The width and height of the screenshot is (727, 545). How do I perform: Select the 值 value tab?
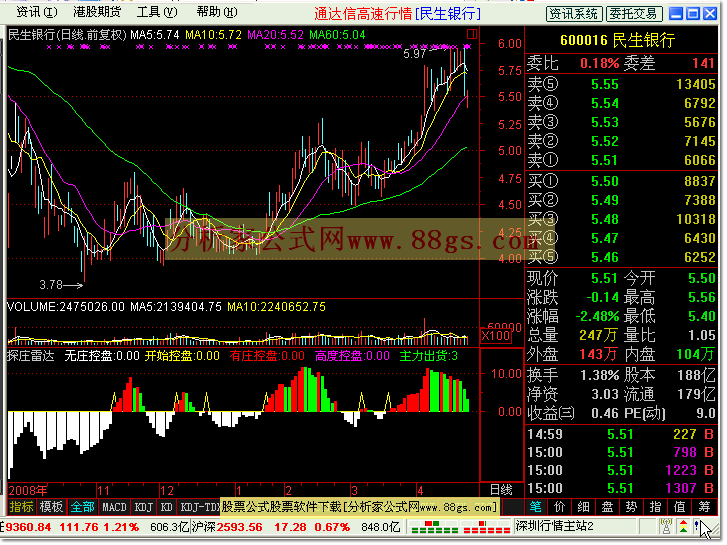[x=679, y=507]
